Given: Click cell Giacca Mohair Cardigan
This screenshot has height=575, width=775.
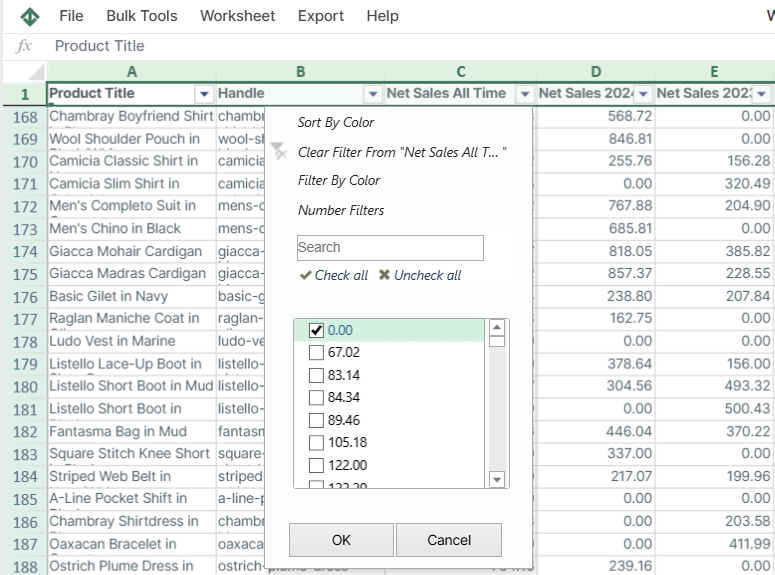Looking at the screenshot, I should [x=131, y=251].
